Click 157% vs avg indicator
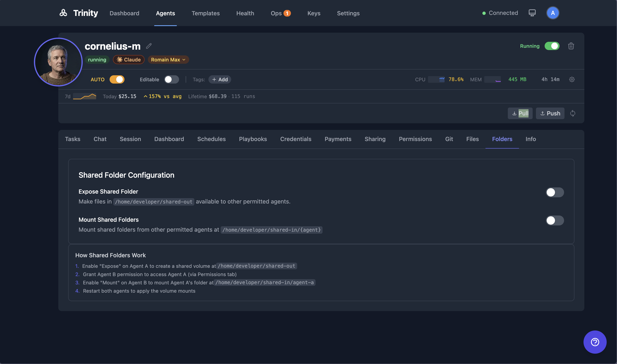Viewport: 617px width, 364px height. pos(163,96)
